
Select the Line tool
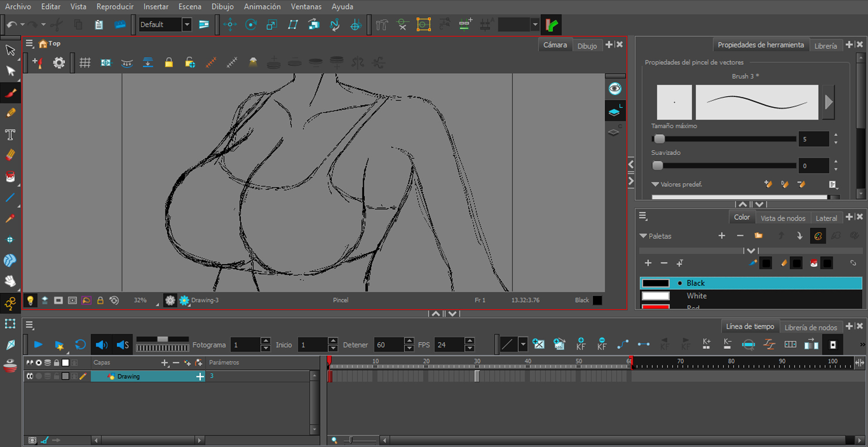(x=10, y=198)
